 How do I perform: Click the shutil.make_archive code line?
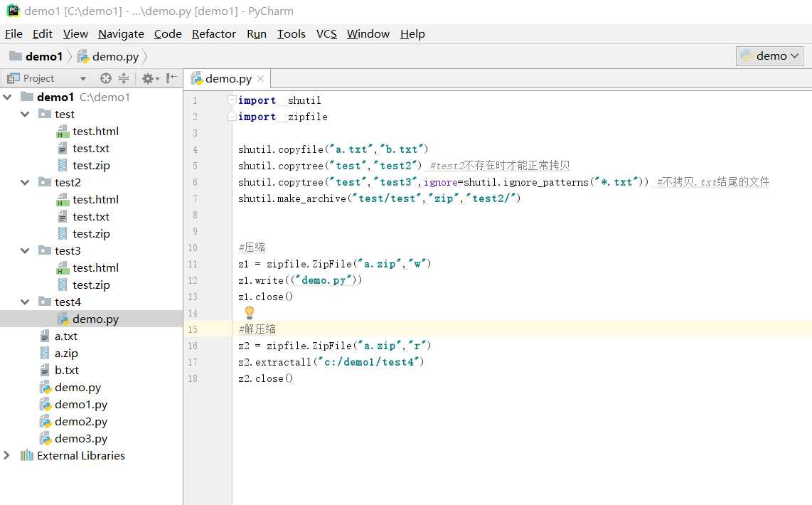[379, 198]
